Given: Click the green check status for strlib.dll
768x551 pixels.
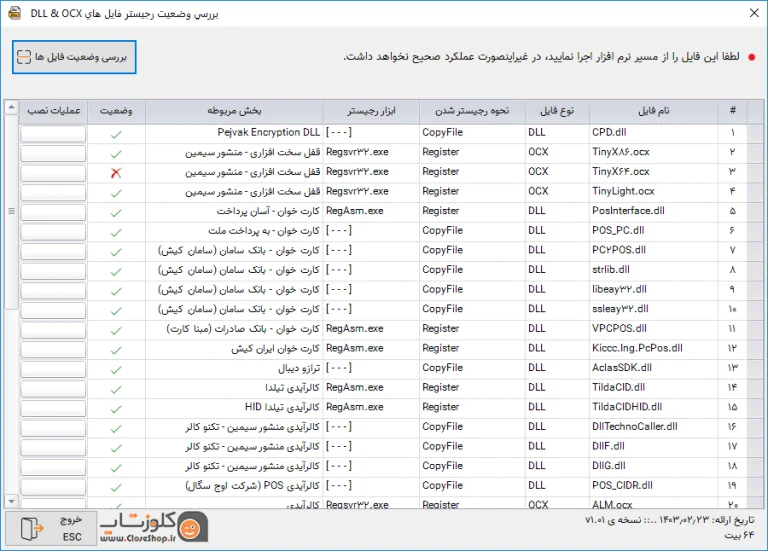Looking at the screenshot, I should [x=116, y=271].
